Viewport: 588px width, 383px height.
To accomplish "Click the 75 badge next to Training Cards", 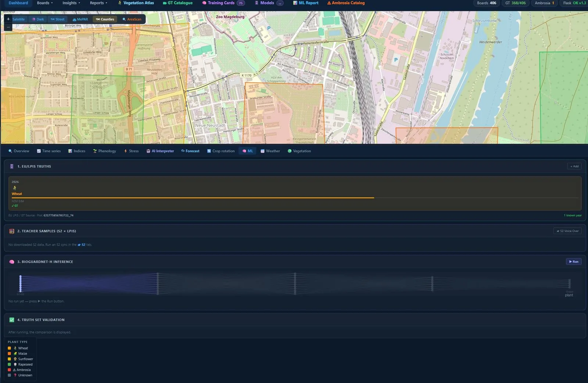I will (x=241, y=3).
